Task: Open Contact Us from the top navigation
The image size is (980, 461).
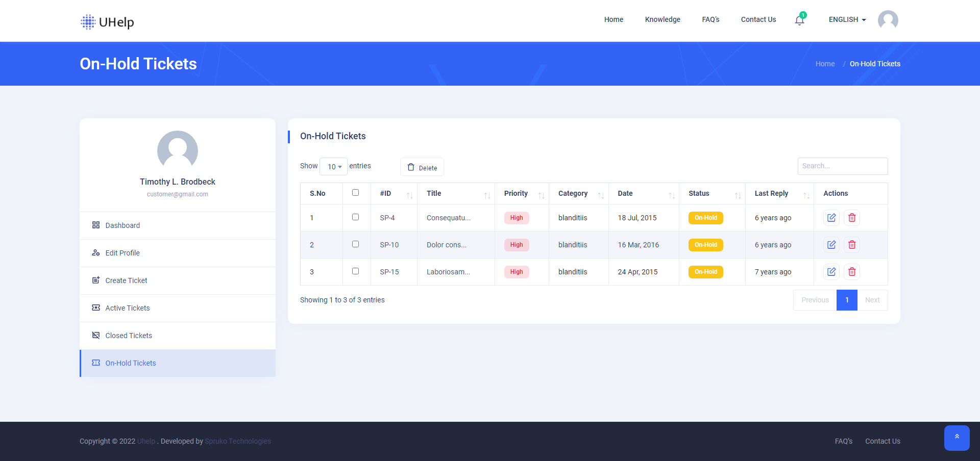Action: pyautogui.click(x=758, y=19)
